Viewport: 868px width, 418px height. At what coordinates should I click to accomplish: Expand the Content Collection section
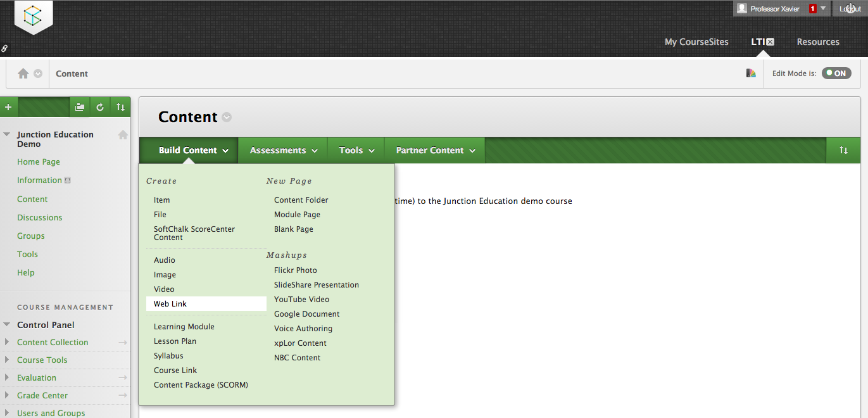tap(7, 342)
